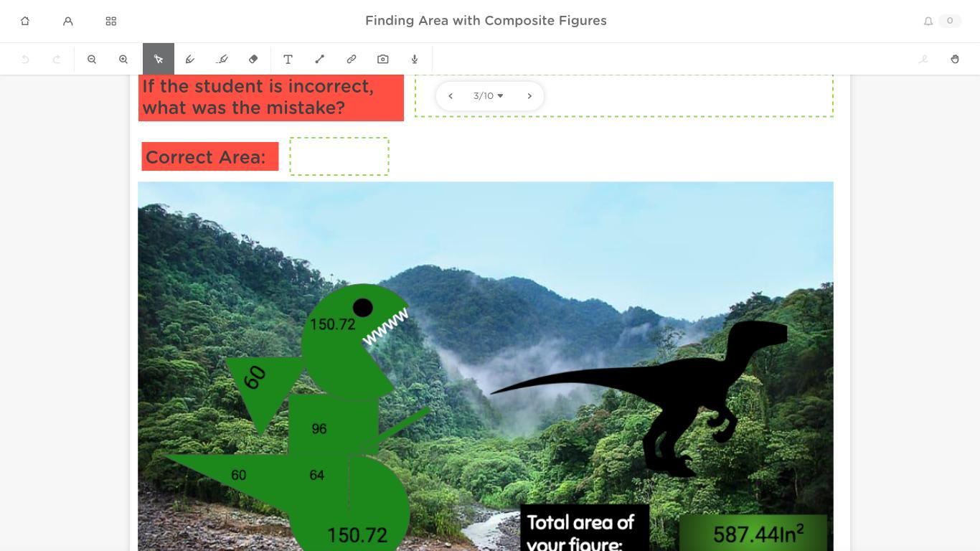Open the 3/10 slide selector dropdown
Viewport: 980px width, 551px height.
click(x=489, y=96)
